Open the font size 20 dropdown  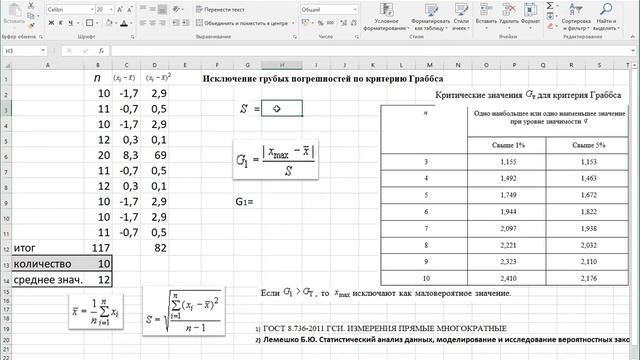[x=111, y=9]
